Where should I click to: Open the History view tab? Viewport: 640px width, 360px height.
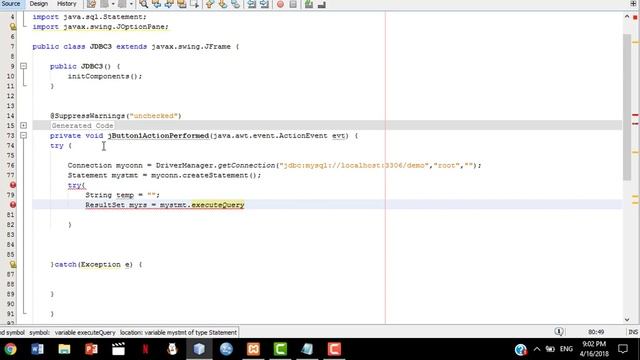[x=67, y=4]
